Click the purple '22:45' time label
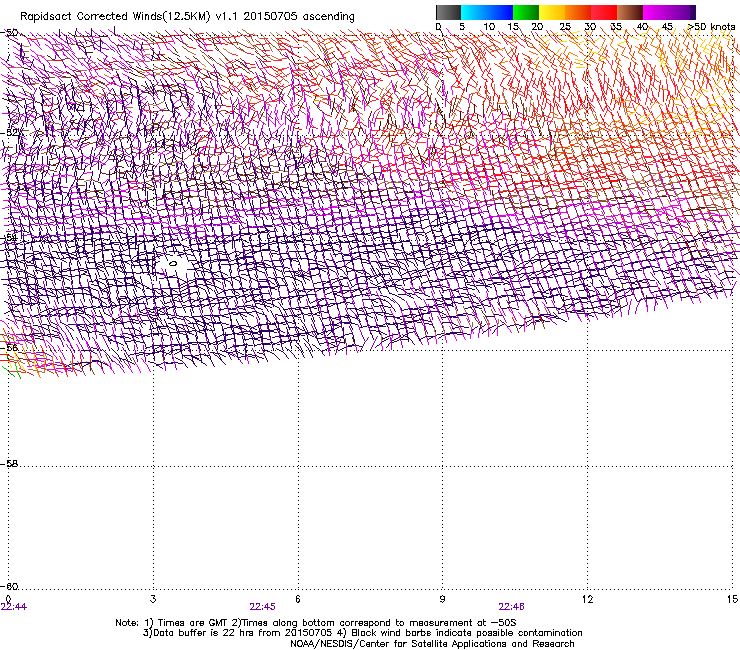 (x=262, y=607)
